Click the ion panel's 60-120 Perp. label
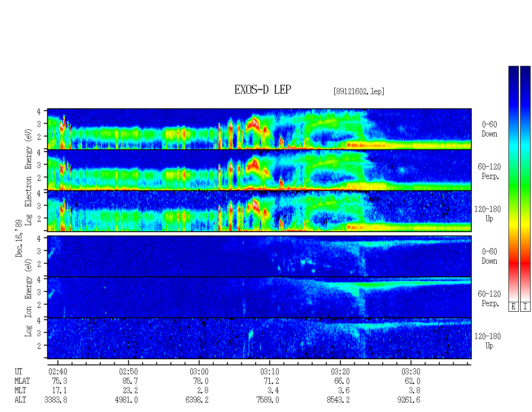The height and width of the screenshot is (412, 532). click(489, 299)
